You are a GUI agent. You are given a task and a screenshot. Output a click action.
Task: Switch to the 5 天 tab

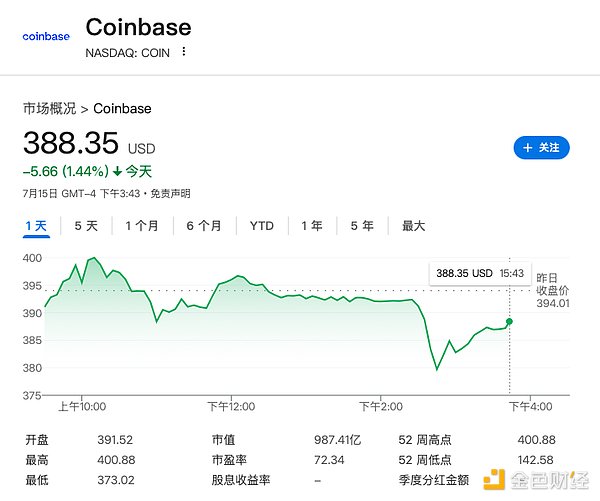pyautogui.click(x=86, y=226)
